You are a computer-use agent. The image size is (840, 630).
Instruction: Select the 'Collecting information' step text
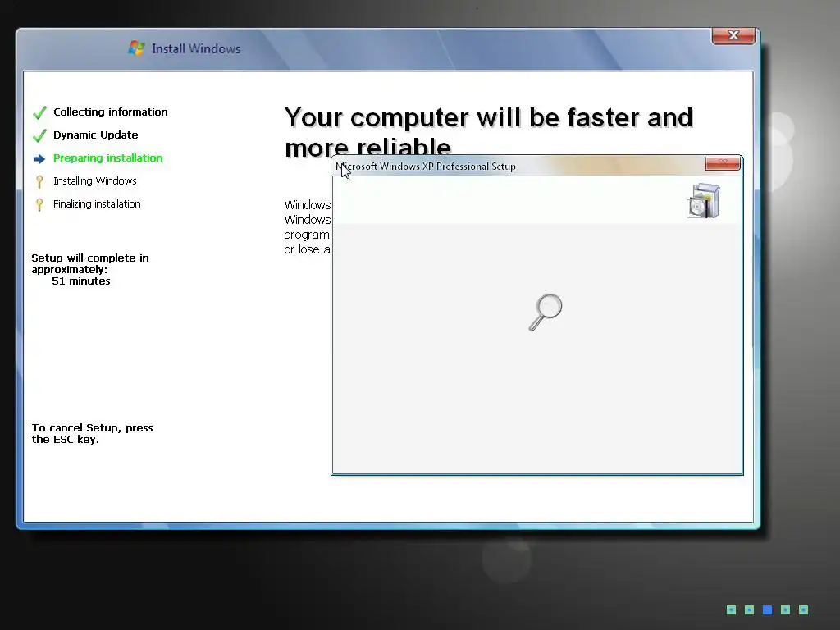point(111,112)
